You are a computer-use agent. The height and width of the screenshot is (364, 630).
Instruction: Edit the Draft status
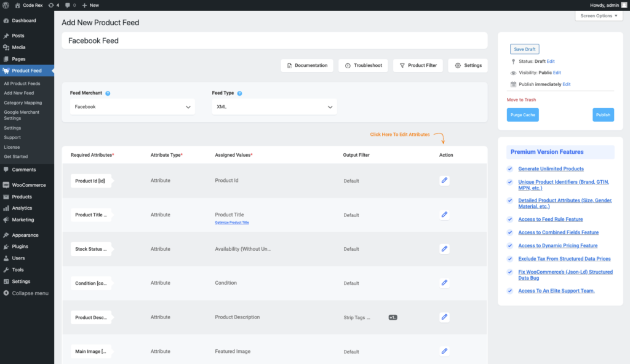click(551, 61)
